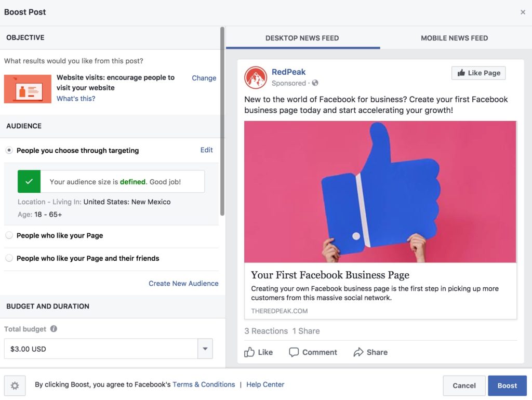Click the globe audience icon next to Sponsored
Viewport: 532px width, 400px height.
click(x=315, y=83)
